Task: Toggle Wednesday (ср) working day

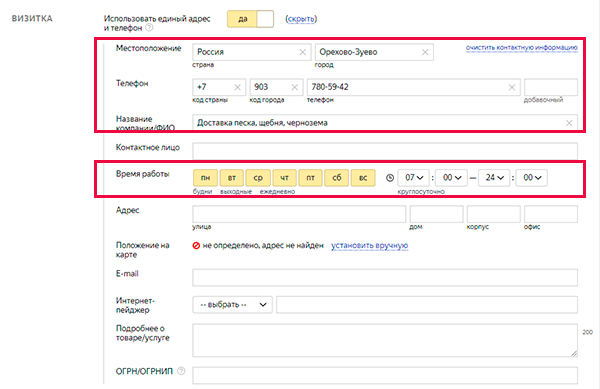Action: (x=258, y=178)
